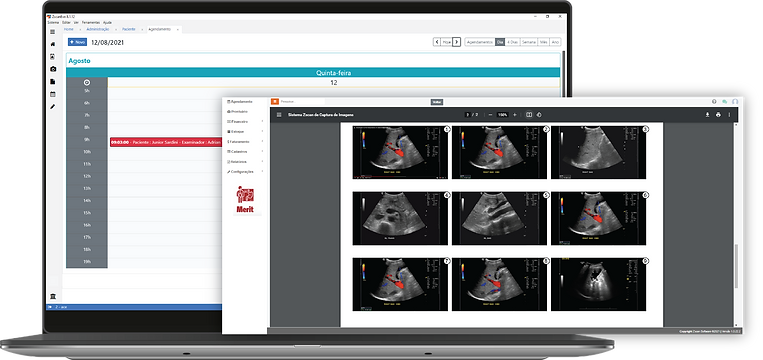
Task: Expand the Configurações submenu
Action: [x=262, y=171]
